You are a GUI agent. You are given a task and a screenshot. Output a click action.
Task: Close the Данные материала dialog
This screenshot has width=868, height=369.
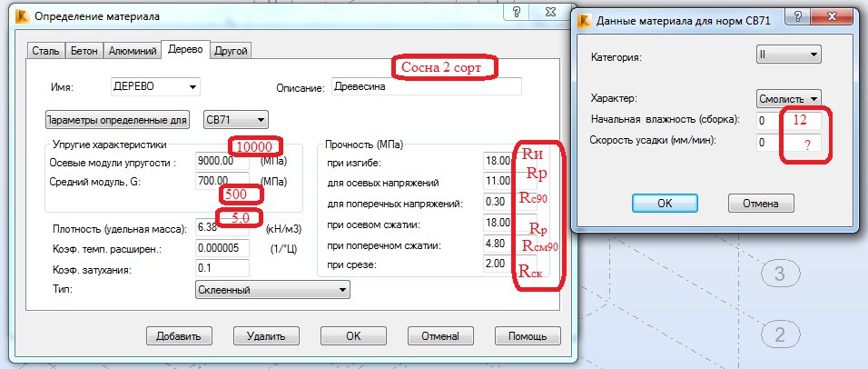[832, 17]
